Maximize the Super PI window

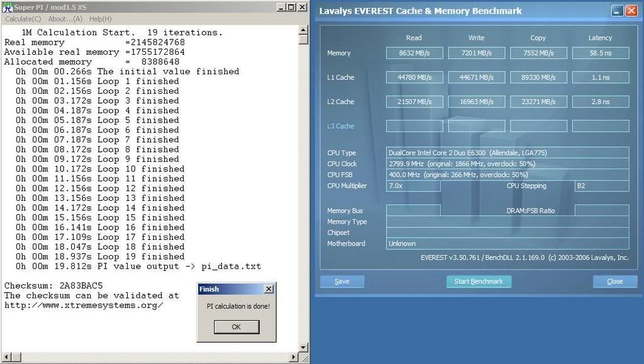pos(290,7)
